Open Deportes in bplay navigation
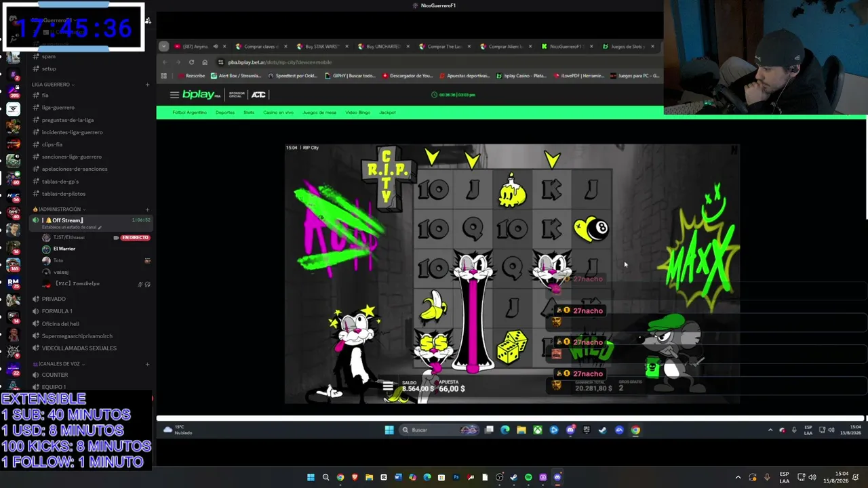The image size is (868, 488). (224, 113)
